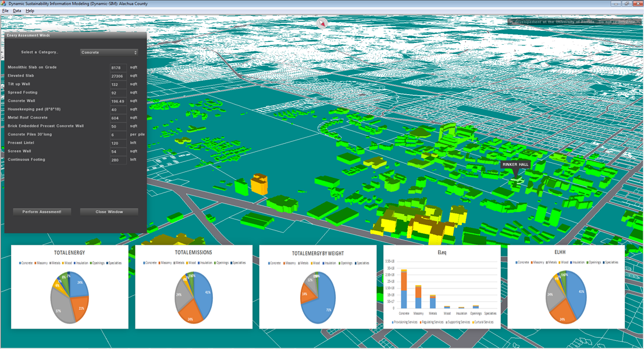The height and width of the screenshot is (349, 644).
Task: Edit Monolithic Slab on Grade value 8178
Action: [118, 67]
